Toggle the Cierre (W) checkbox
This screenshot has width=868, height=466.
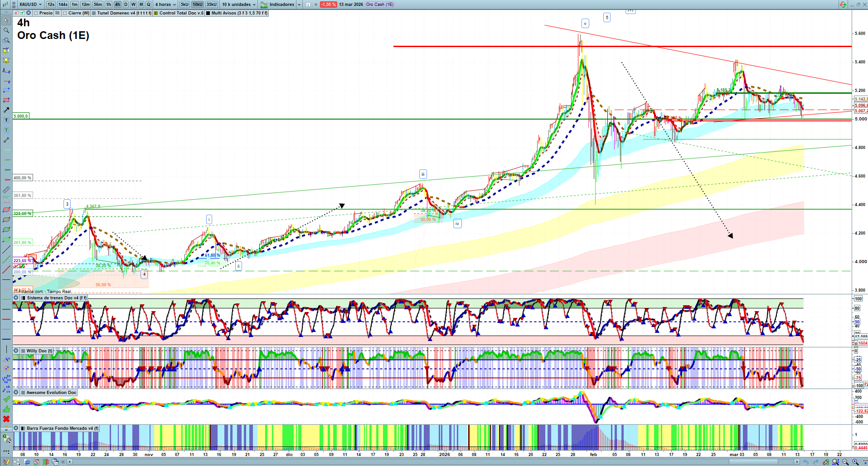65,13
